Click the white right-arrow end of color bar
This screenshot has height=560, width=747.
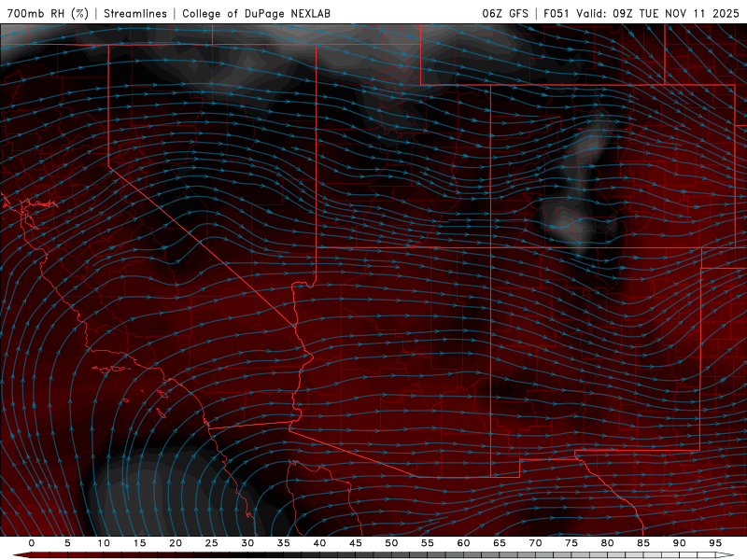click(x=726, y=555)
